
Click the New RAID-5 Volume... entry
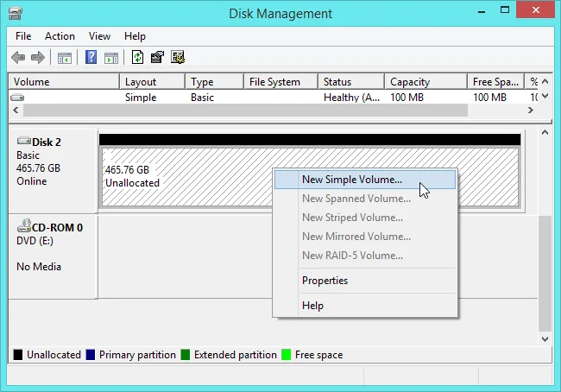click(365, 256)
